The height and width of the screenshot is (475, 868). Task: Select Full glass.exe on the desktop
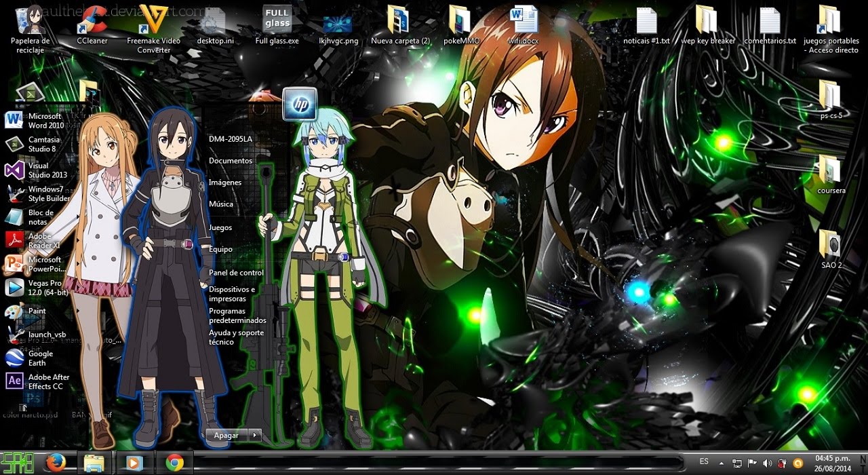click(277, 26)
